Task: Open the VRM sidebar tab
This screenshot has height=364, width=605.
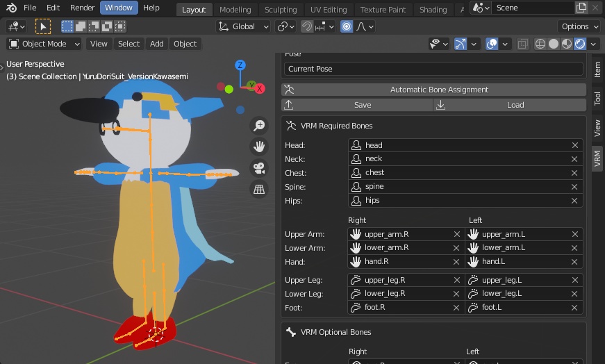Action: coord(597,158)
